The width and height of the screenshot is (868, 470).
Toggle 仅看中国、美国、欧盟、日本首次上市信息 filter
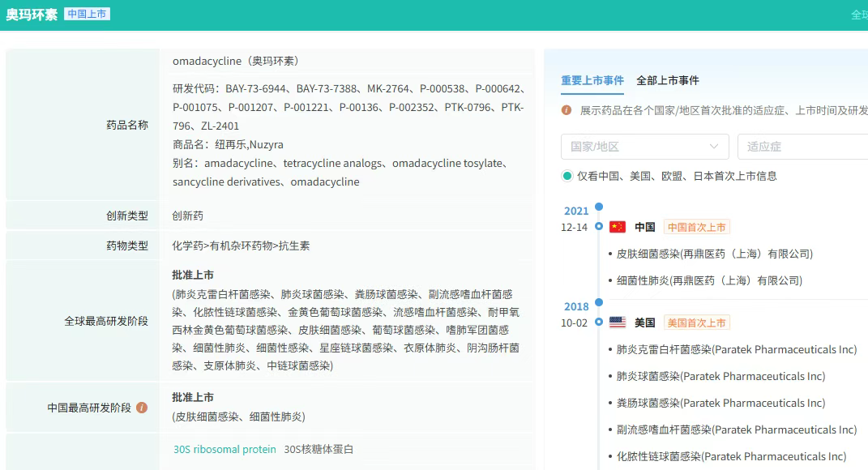point(567,176)
